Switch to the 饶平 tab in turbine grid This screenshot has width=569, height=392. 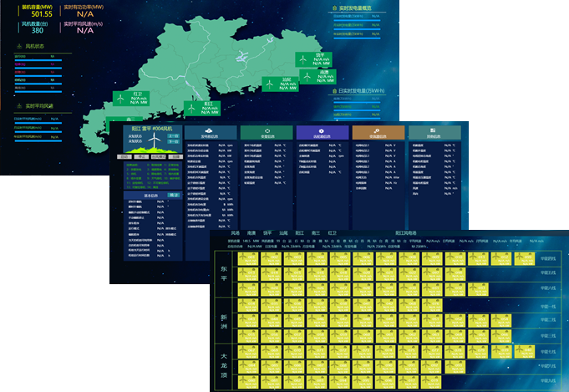267,233
